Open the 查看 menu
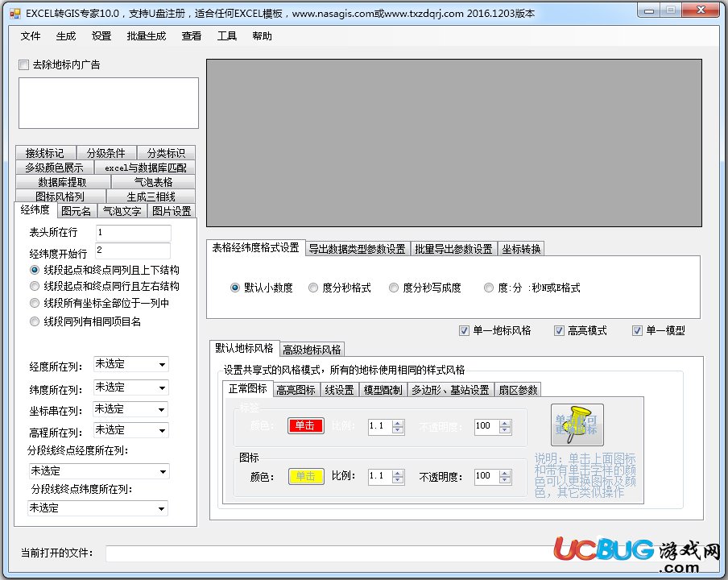Viewport: 728px width, 580px height. tap(192, 35)
